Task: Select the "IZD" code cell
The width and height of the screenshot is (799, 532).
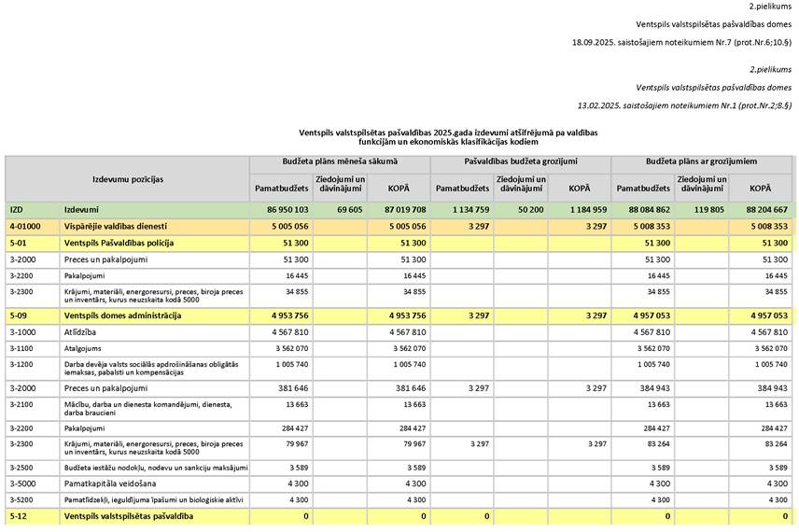Action: pos(16,210)
